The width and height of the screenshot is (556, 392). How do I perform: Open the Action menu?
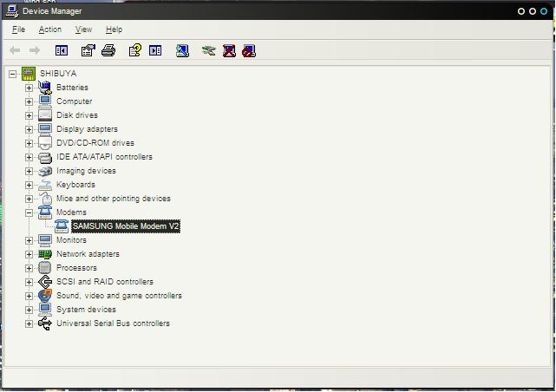click(50, 29)
